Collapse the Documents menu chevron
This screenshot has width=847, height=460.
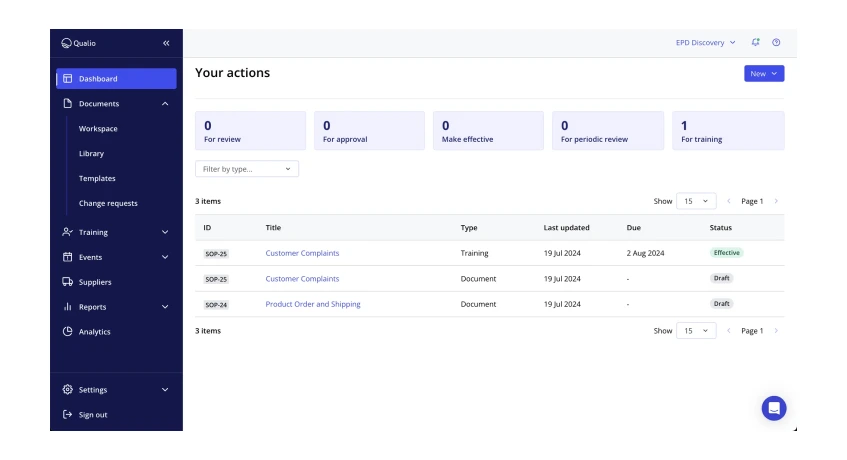165,104
